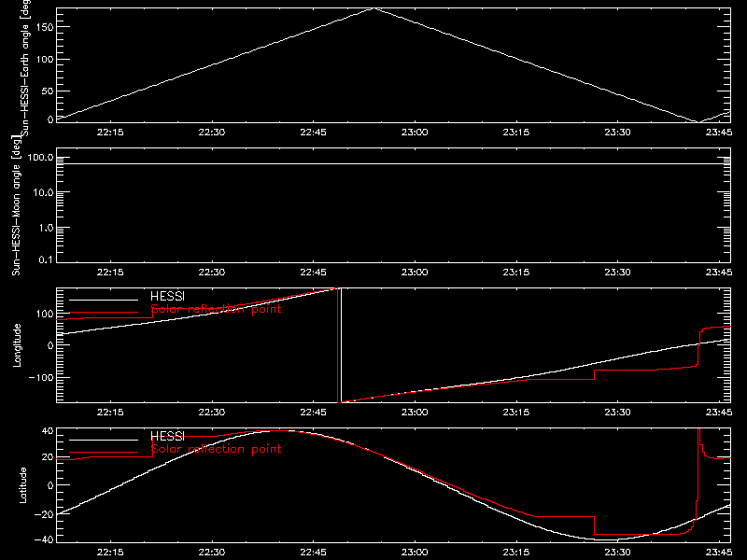Click red legend line sample in Longitude plot
Viewport: 747px width, 560px height.
coord(104,313)
